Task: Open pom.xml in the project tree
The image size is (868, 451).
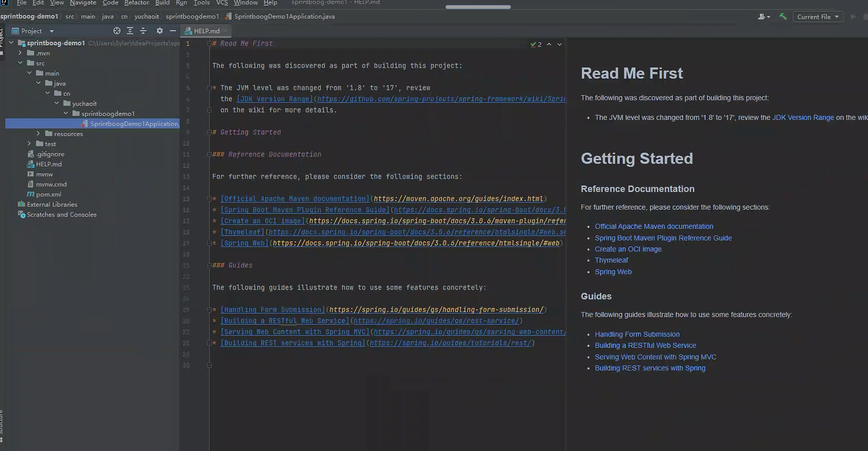Action: 48,194
